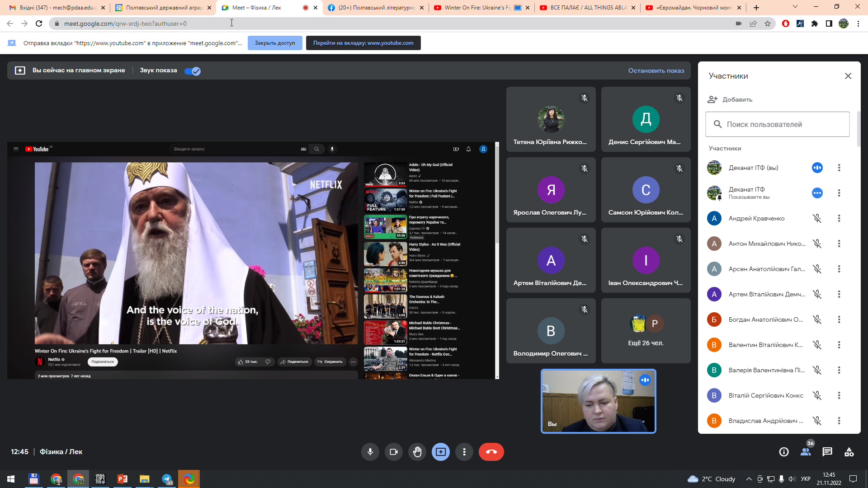Open options menu for Антон Михайлович

pos(839,244)
